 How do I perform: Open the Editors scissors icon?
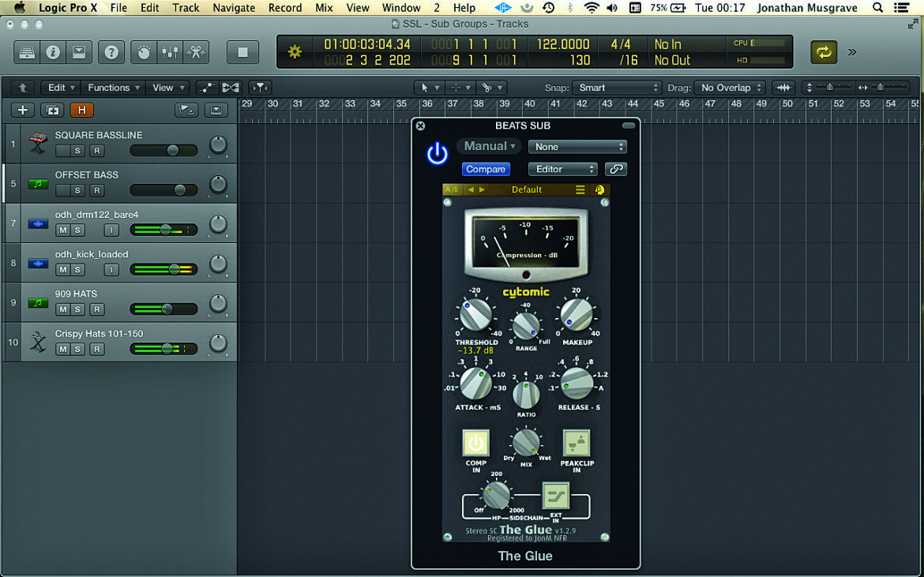click(x=196, y=52)
